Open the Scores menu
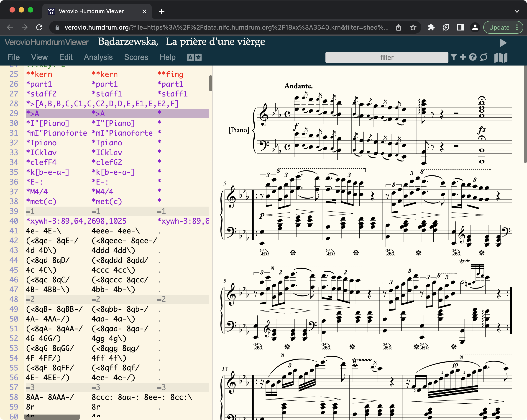Image resolution: width=527 pixels, height=420 pixels. click(136, 57)
